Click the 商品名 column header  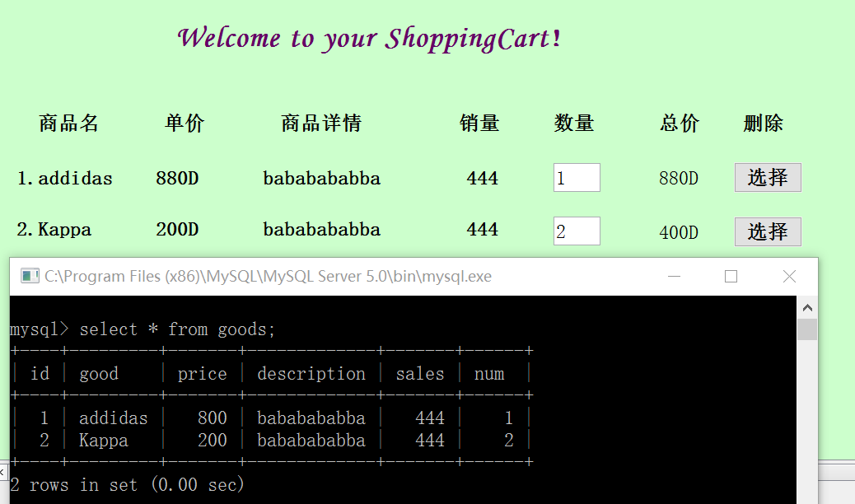pos(68,124)
